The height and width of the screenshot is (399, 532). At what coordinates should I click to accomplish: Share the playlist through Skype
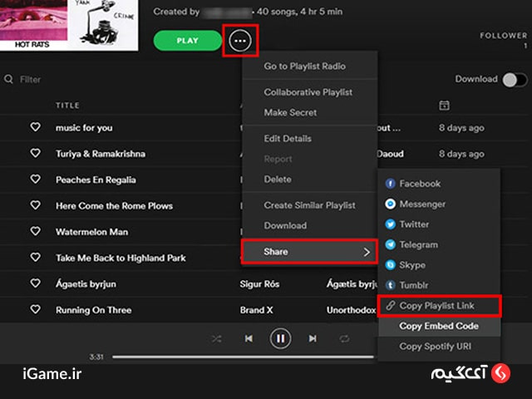[x=405, y=265]
